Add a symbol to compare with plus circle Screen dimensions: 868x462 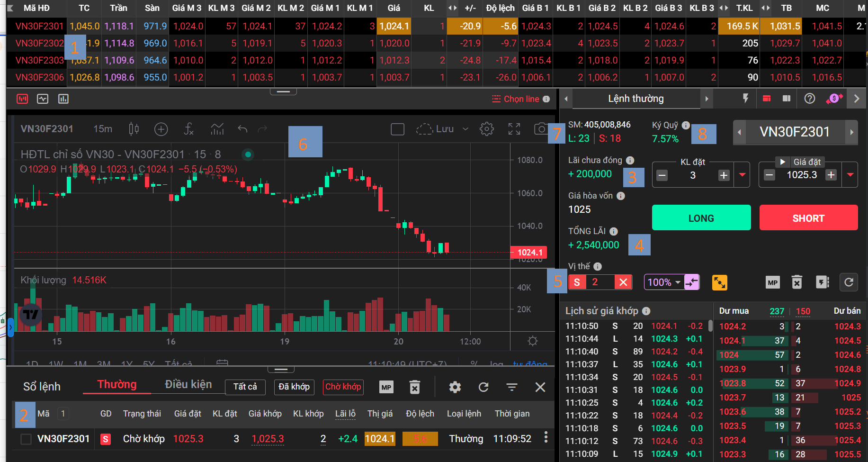coord(161,129)
